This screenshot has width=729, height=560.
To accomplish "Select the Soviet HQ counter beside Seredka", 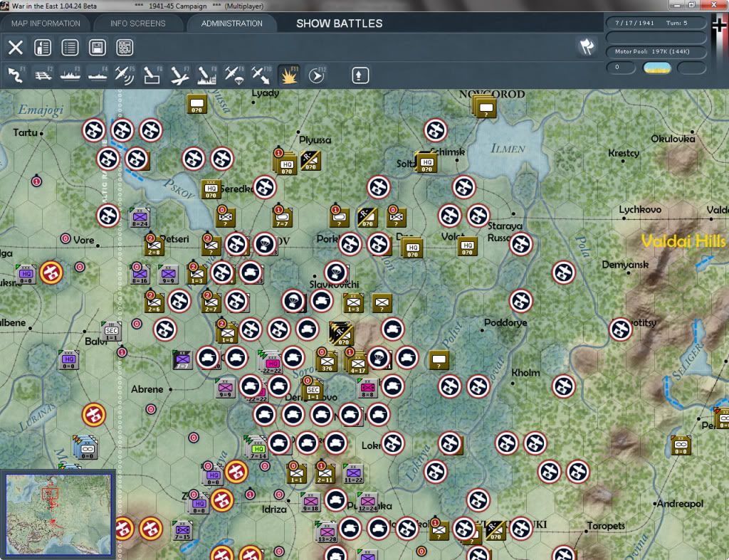I will (x=211, y=189).
